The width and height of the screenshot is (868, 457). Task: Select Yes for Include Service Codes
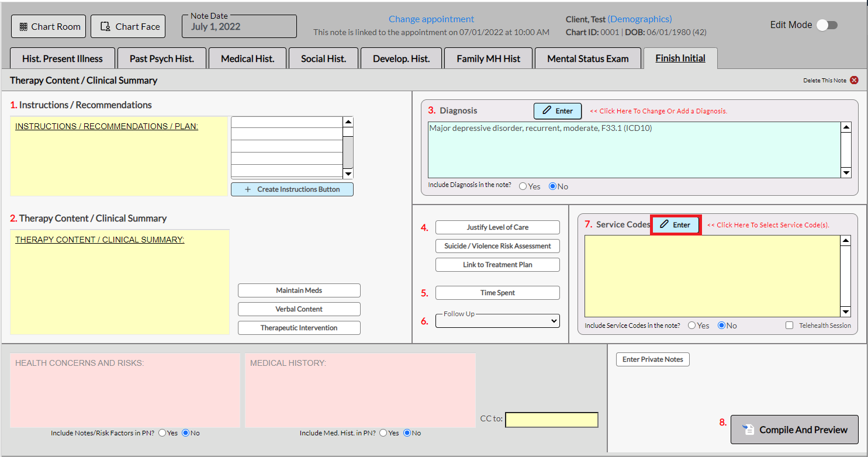click(692, 326)
